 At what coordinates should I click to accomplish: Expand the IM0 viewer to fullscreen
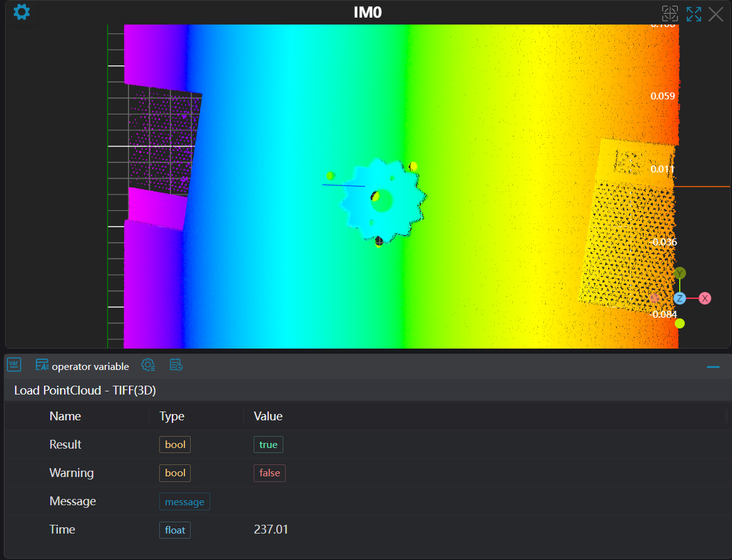[x=694, y=14]
